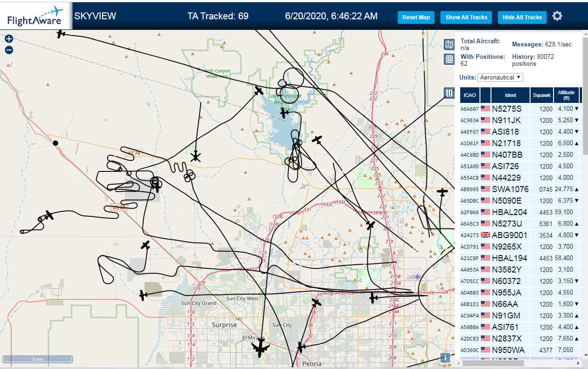
Task: Sort table by Ident column header
Action: [510, 95]
